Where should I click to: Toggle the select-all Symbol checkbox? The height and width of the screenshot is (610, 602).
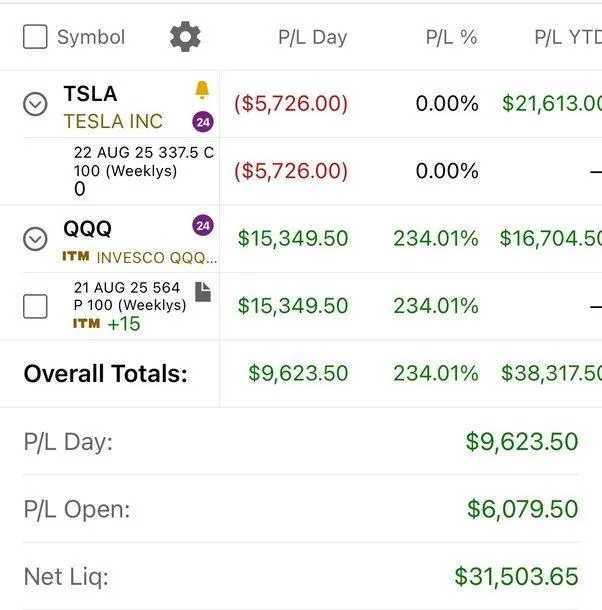click(35, 37)
